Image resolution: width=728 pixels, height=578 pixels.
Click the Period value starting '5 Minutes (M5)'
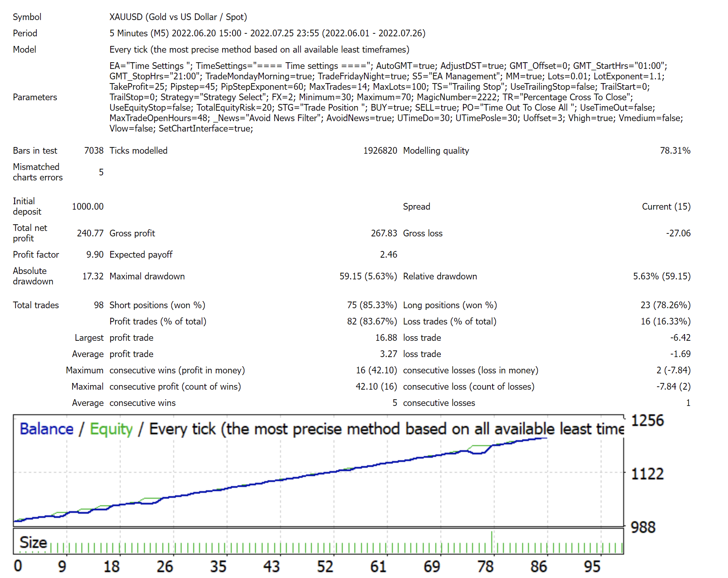[x=268, y=33]
